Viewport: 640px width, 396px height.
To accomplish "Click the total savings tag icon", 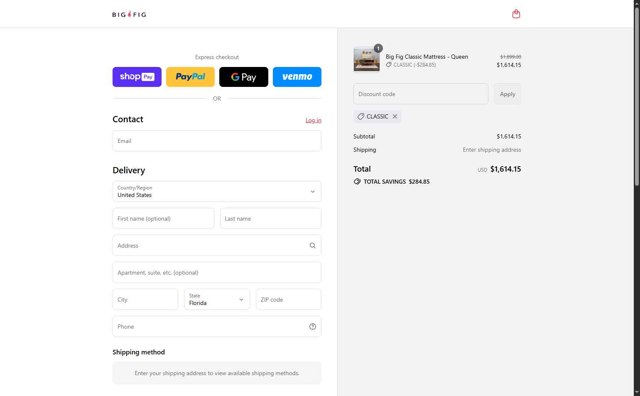I will [x=357, y=181].
